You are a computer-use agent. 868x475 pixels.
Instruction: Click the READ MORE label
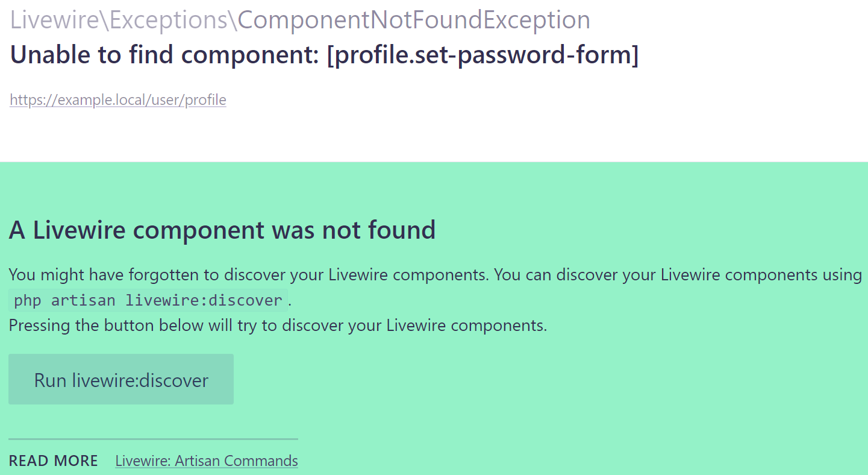point(53,460)
